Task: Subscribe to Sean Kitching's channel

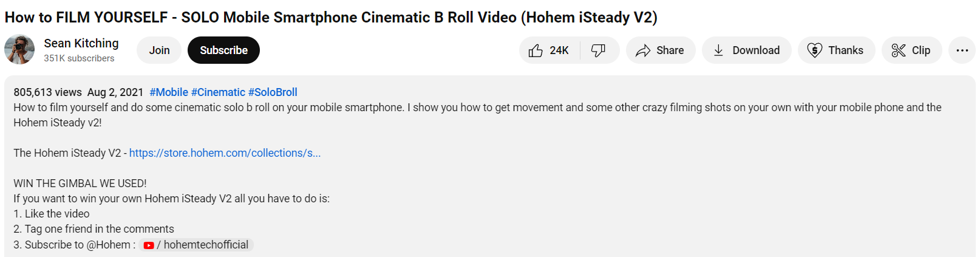Action: click(223, 50)
